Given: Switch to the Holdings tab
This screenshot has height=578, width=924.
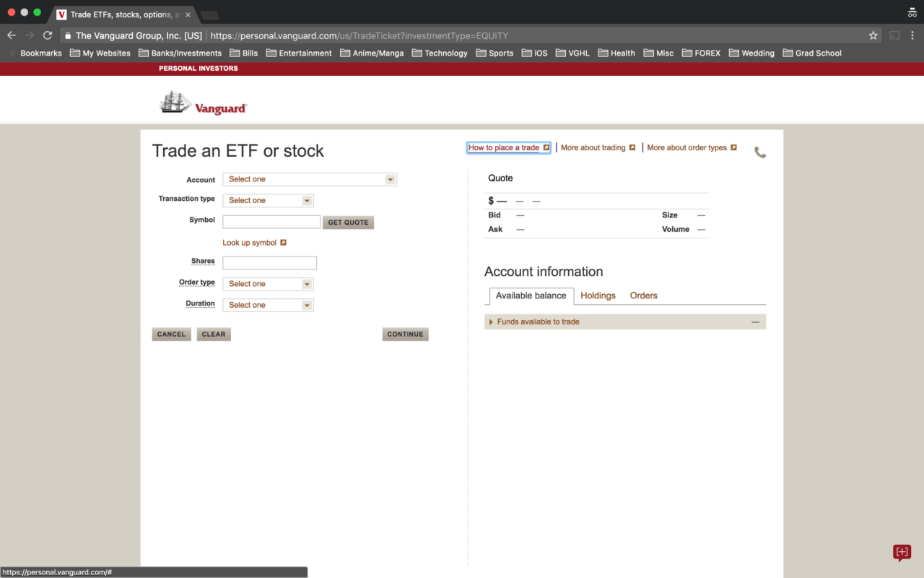Looking at the screenshot, I should (598, 296).
